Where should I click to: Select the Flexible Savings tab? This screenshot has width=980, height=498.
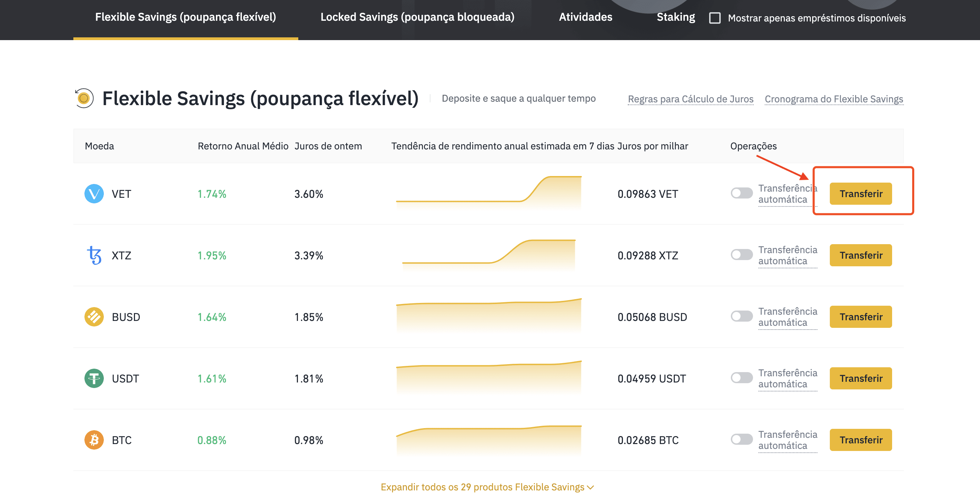click(185, 17)
